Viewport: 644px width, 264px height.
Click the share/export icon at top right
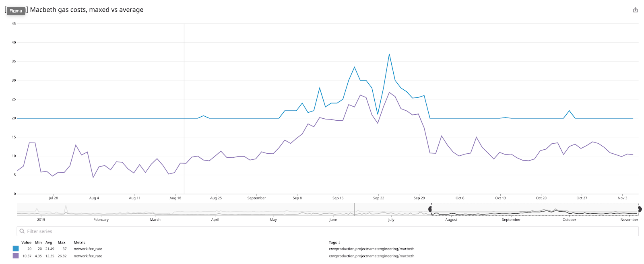635,10
